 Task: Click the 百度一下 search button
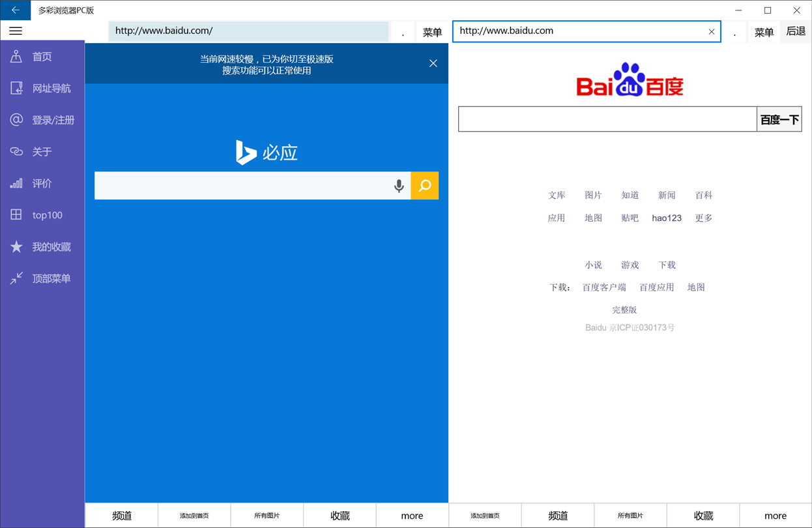point(779,119)
